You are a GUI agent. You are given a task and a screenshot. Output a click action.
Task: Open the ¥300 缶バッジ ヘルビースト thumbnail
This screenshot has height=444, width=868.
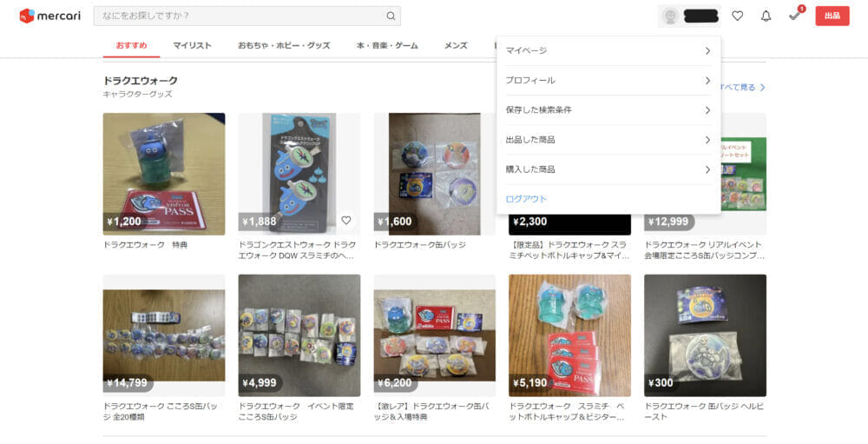pos(705,335)
